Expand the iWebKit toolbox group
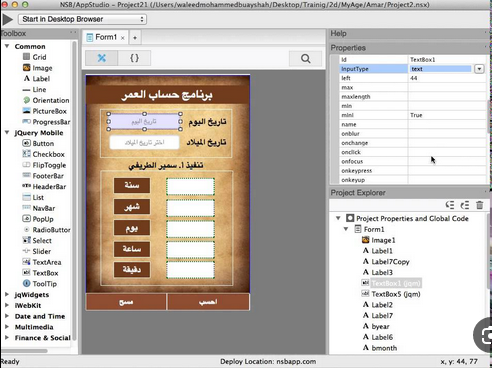Screen dimensions: 492x368 pos(7,305)
